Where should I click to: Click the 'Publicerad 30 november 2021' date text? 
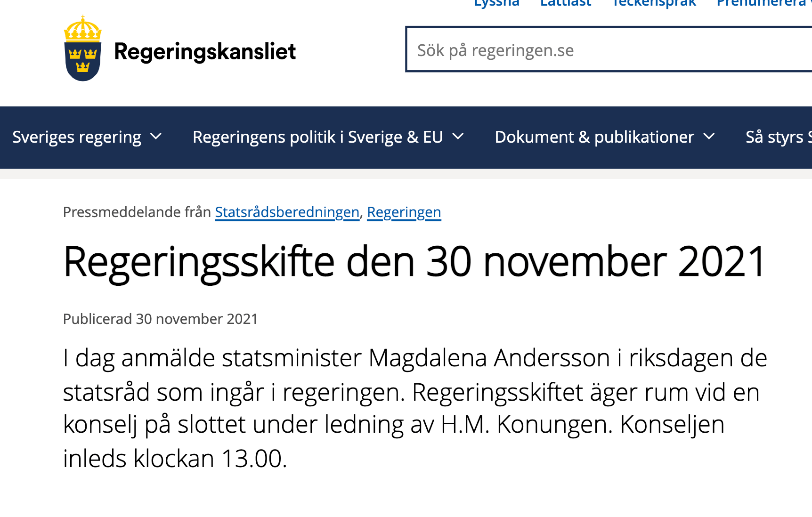coord(160,319)
